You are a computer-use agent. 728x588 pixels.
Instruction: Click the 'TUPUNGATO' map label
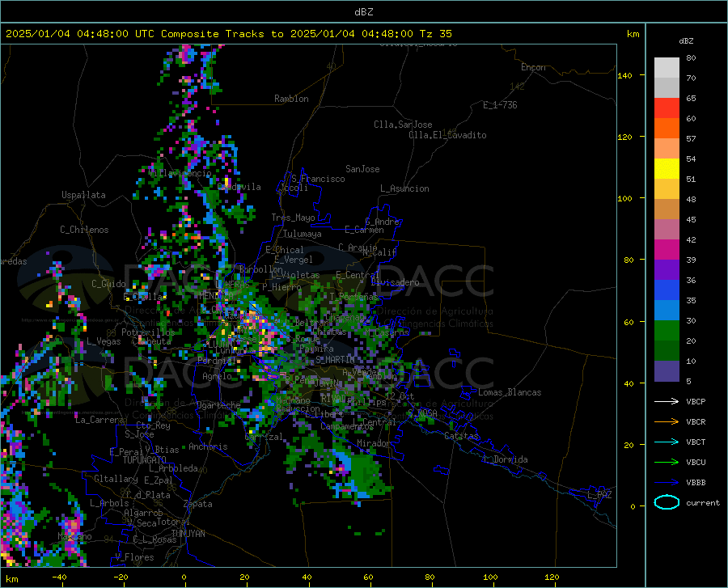(145, 460)
